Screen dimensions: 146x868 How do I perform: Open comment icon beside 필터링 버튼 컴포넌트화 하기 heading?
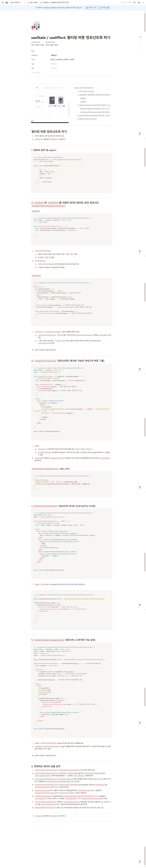140,134
